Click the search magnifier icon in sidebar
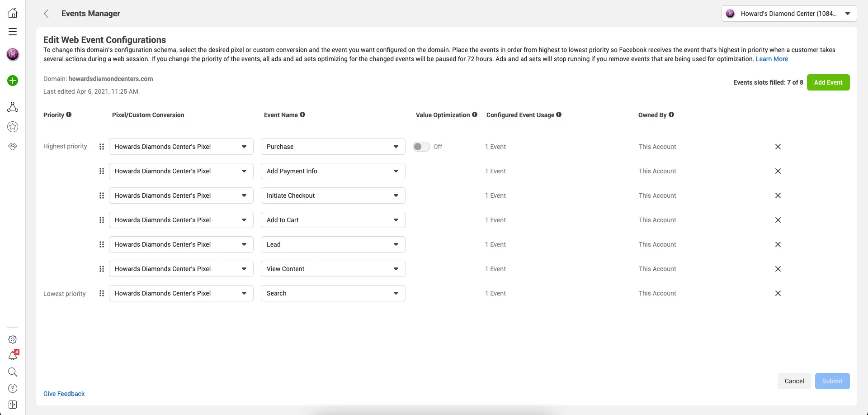 point(13,372)
